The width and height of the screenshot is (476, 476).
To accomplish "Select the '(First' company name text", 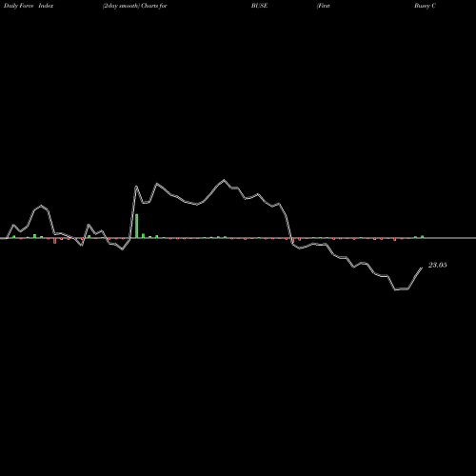I will (323, 6).
